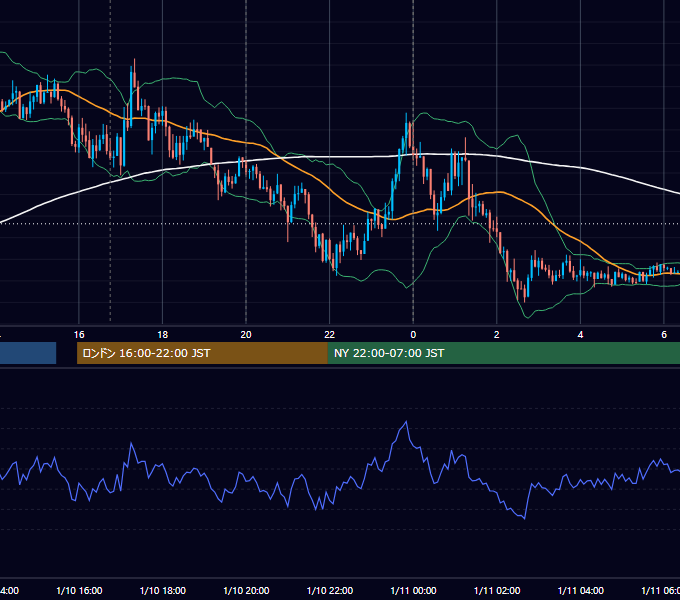Image resolution: width=680 pixels, height=600 pixels.
Task: Click the 1/11 04:00 date label
Action: pyautogui.click(x=581, y=591)
